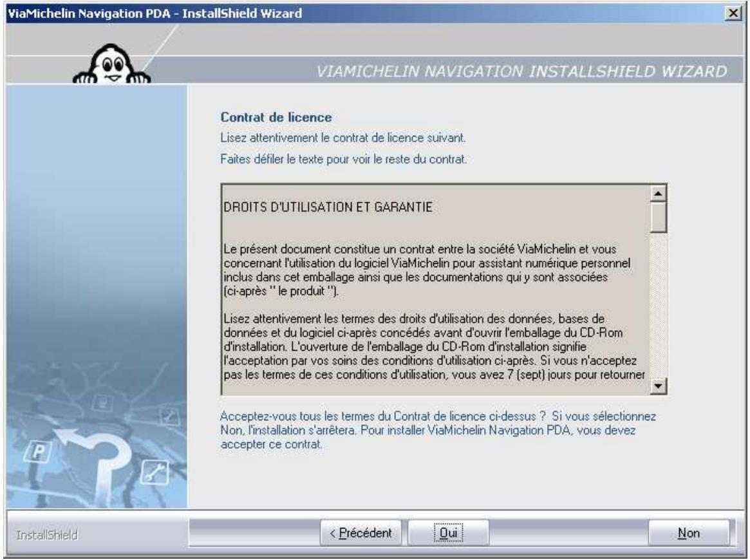Click the paragraph starting 'Le présent document constitue'
This screenshot has height=560, width=750.
point(427,270)
